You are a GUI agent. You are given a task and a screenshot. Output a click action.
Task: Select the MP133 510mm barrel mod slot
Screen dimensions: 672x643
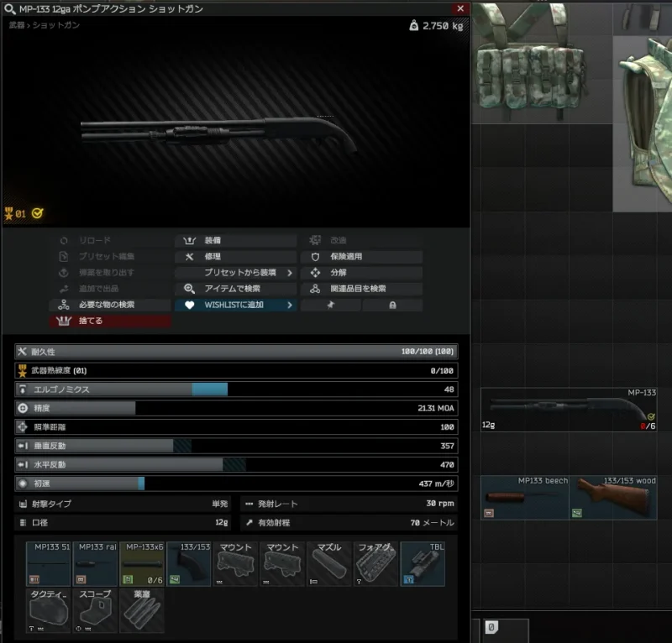pos(48,564)
